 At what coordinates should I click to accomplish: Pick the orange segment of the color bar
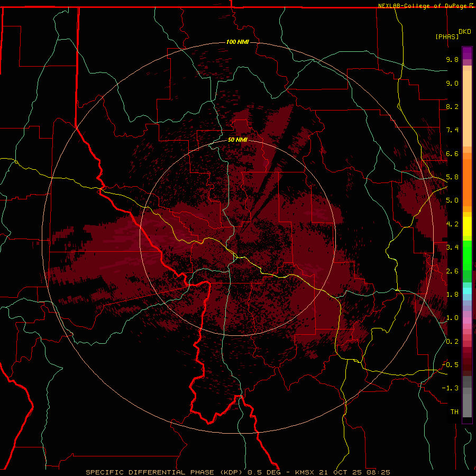pos(467,182)
